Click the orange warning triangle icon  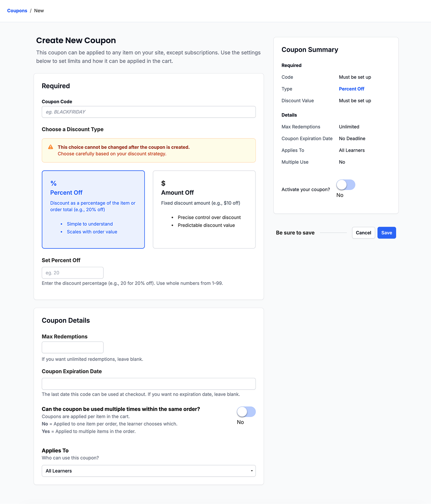[51, 147]
